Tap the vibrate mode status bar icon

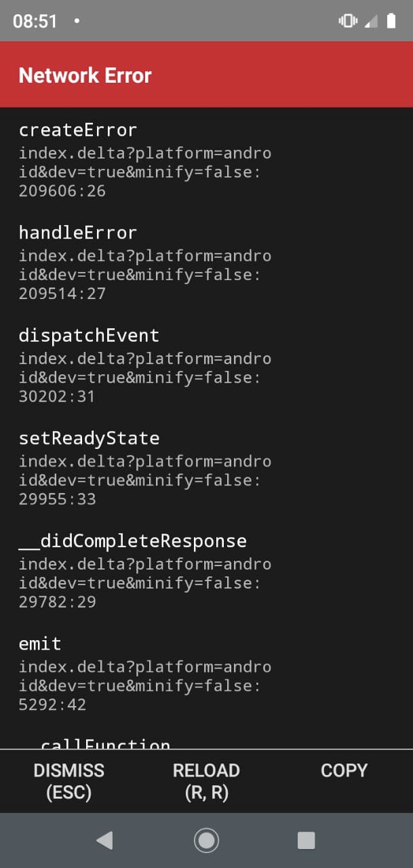point(347,21)
